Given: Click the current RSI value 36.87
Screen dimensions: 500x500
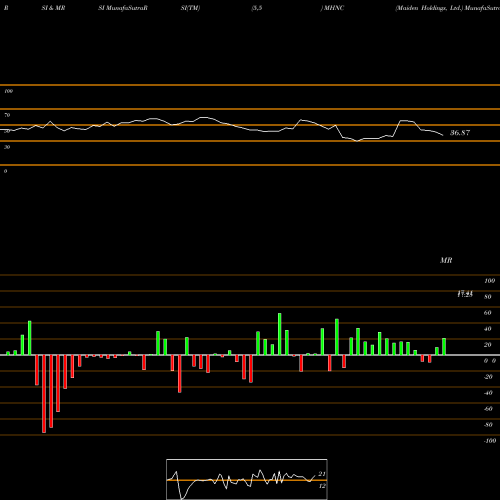Looking at the screenshot, I should [x=460, y=133].
